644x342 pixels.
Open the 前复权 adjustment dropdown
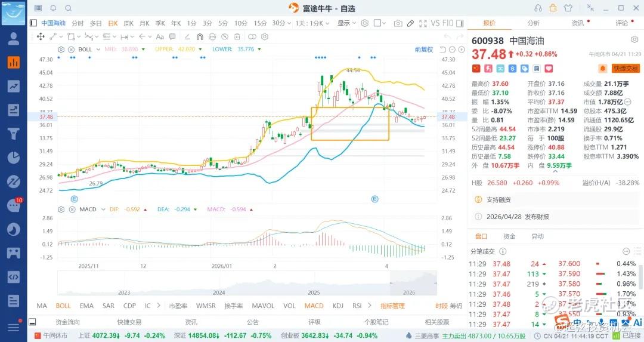tap(426, 50)
